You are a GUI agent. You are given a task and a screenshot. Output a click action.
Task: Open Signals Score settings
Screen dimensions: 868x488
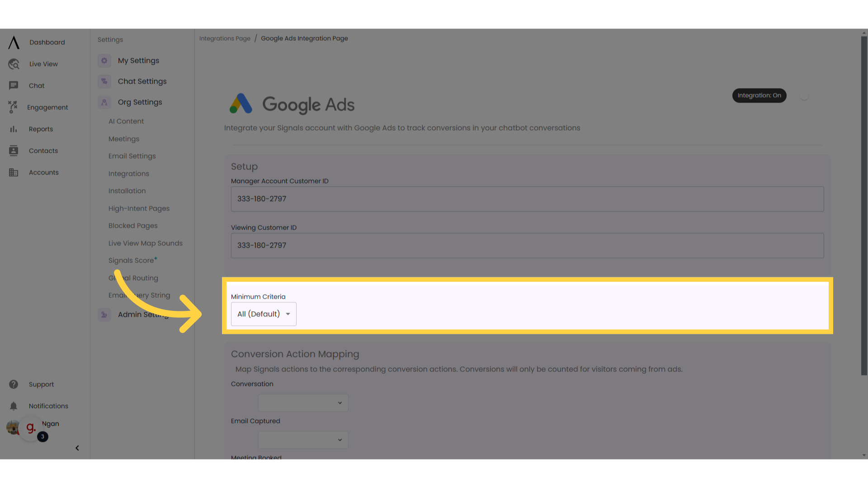coord(132,260)
